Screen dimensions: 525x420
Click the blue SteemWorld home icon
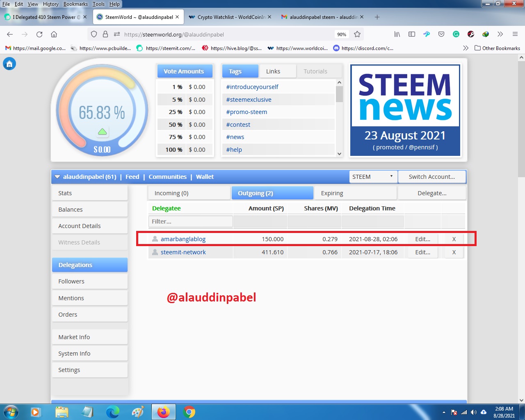pos(9,64)
